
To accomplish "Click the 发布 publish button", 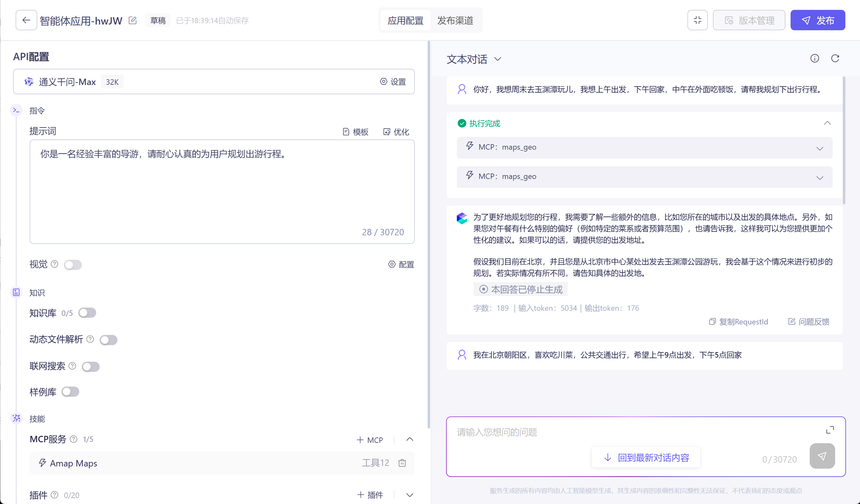I will click(818, 20).
